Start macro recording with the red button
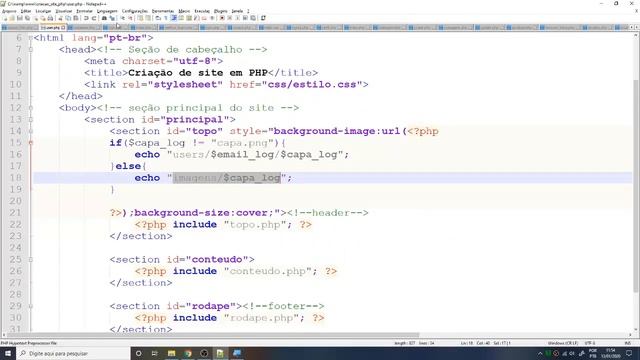The image size is (640, 360). 222,18
